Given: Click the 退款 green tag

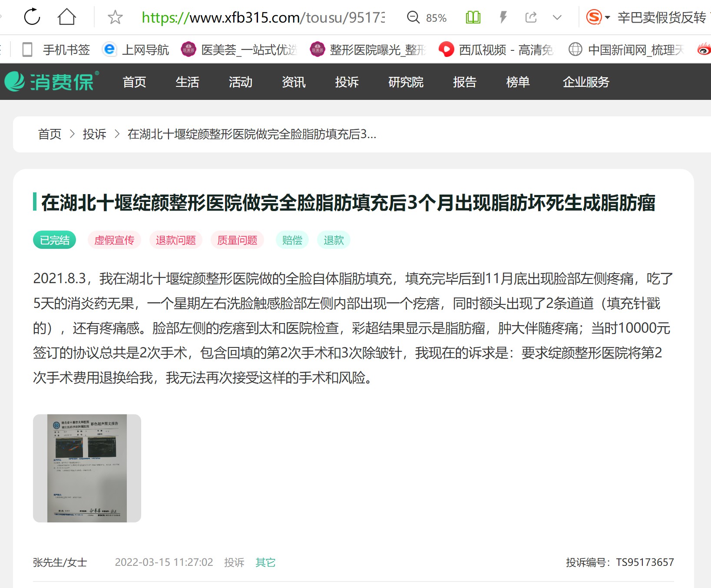Looking at the screenshot, I should (x=334, y=240).
